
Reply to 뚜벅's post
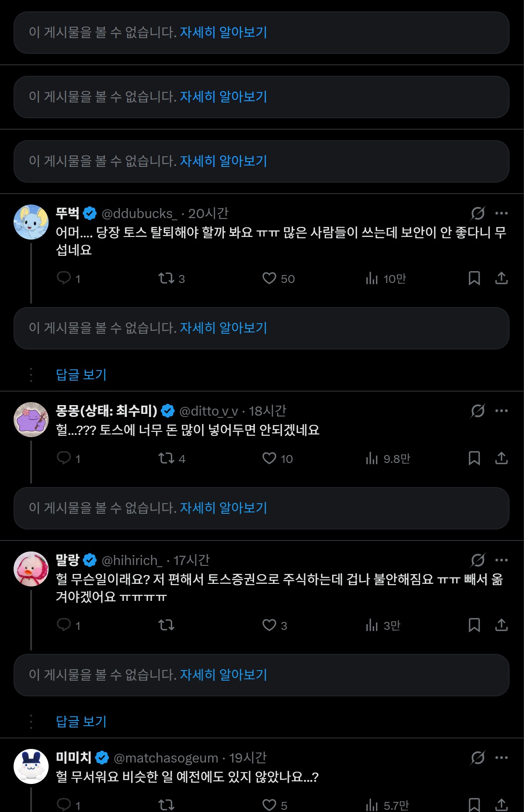(64, 278)
